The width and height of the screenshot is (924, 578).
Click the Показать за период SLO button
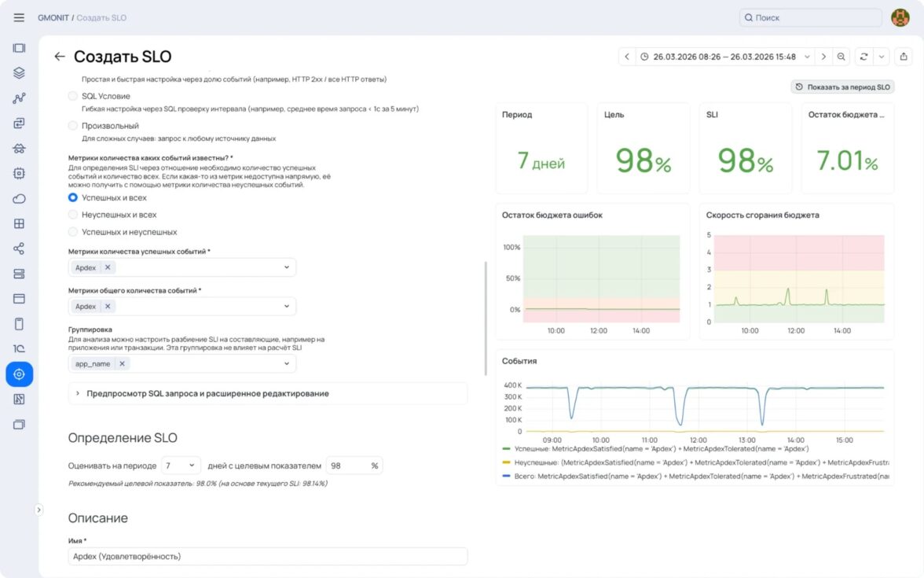tap(842, 87)
